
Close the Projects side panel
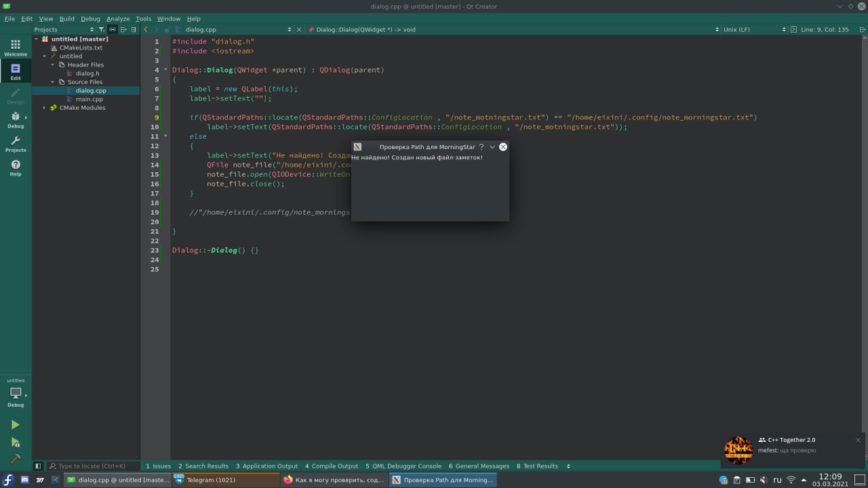134,29
